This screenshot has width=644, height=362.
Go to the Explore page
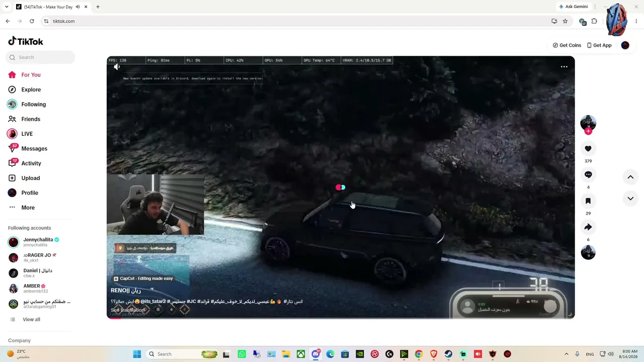point(24,89)
